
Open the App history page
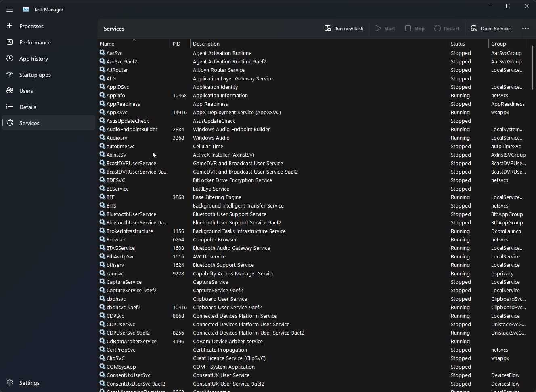pyautogui.click(x=48, y=58)
